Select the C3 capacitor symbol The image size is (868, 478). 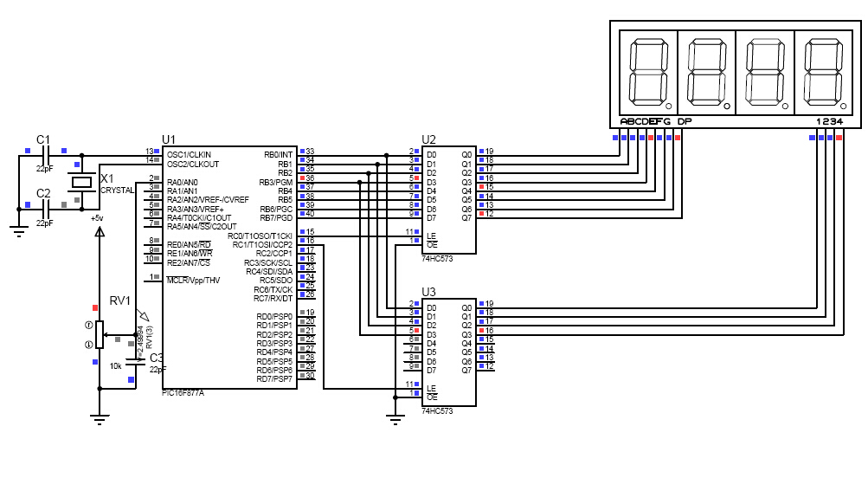point(136,360)
